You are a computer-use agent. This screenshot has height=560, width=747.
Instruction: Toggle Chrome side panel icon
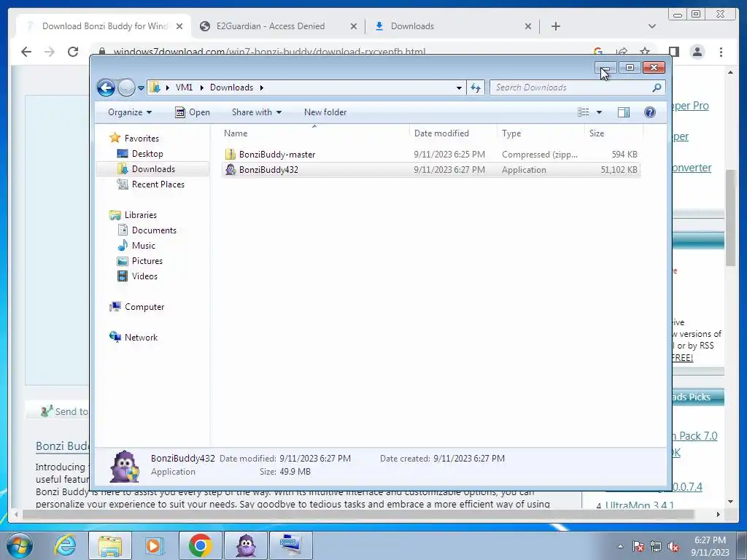(673, 52)
